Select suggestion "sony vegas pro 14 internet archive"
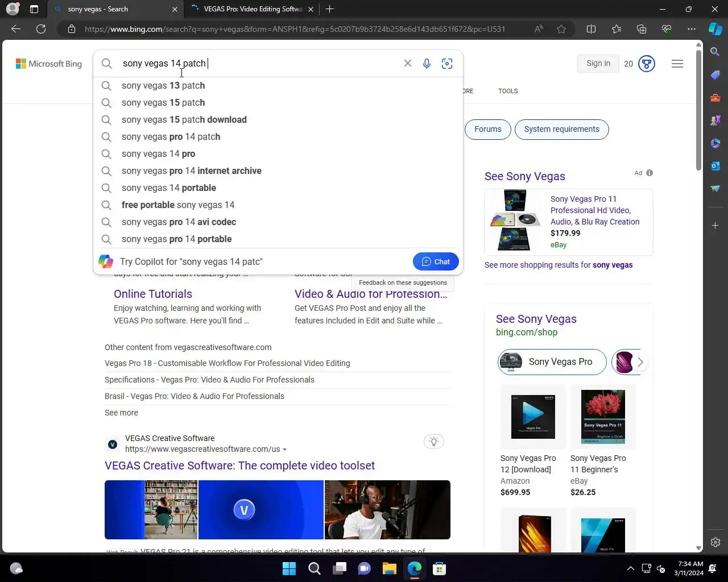 [278, 171]
